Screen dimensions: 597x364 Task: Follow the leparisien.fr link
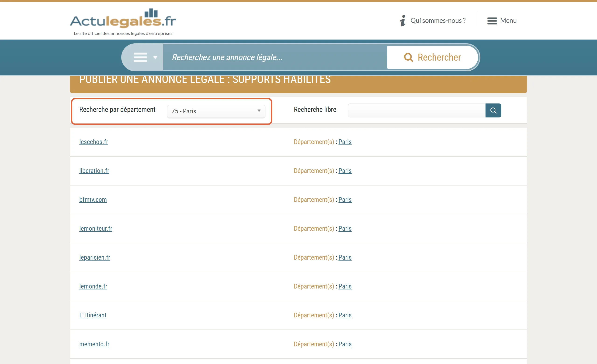pyautogui.click(x=94, y=257)
